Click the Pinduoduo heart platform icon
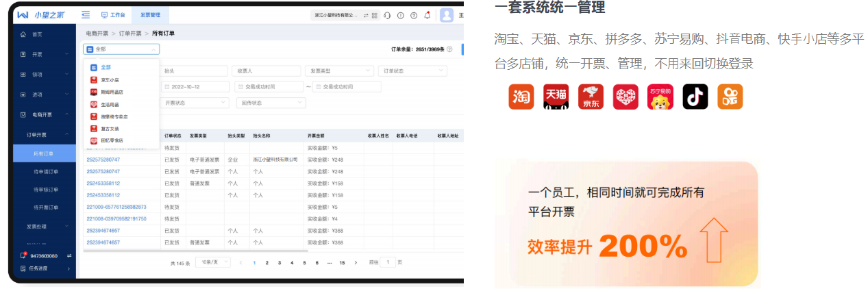This screenshot has height=291, width=868. click(x=625, y=97)
